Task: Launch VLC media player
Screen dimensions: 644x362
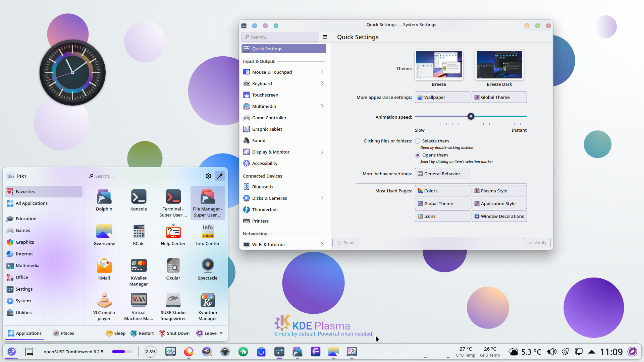Action: click(104, 307)
